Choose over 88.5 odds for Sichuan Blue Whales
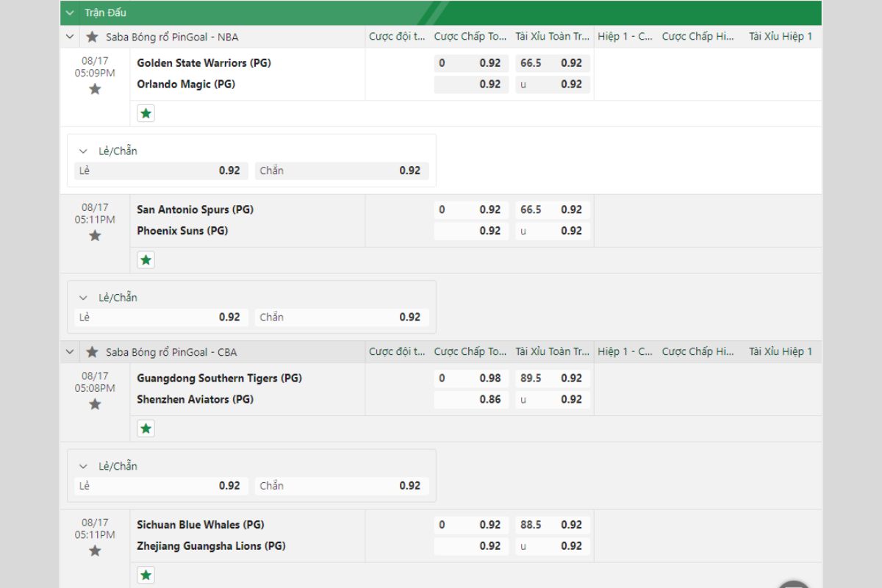 pyautogui.click(x=553, y=525)
